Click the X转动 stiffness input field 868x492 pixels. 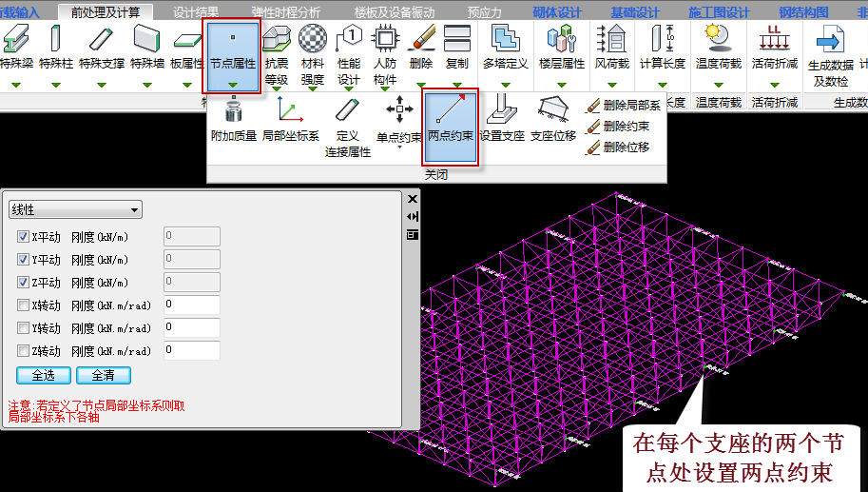coord(191,305)
